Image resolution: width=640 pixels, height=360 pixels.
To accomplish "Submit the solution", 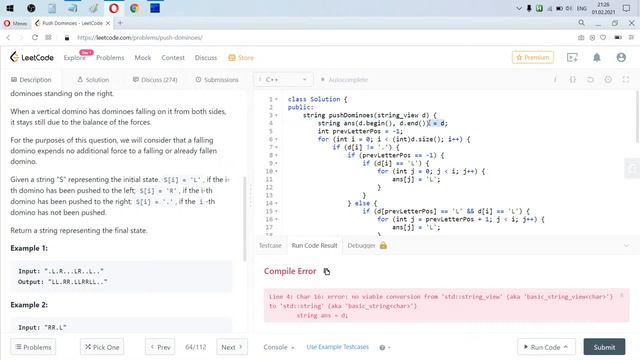I will click(x=604, y=347).
